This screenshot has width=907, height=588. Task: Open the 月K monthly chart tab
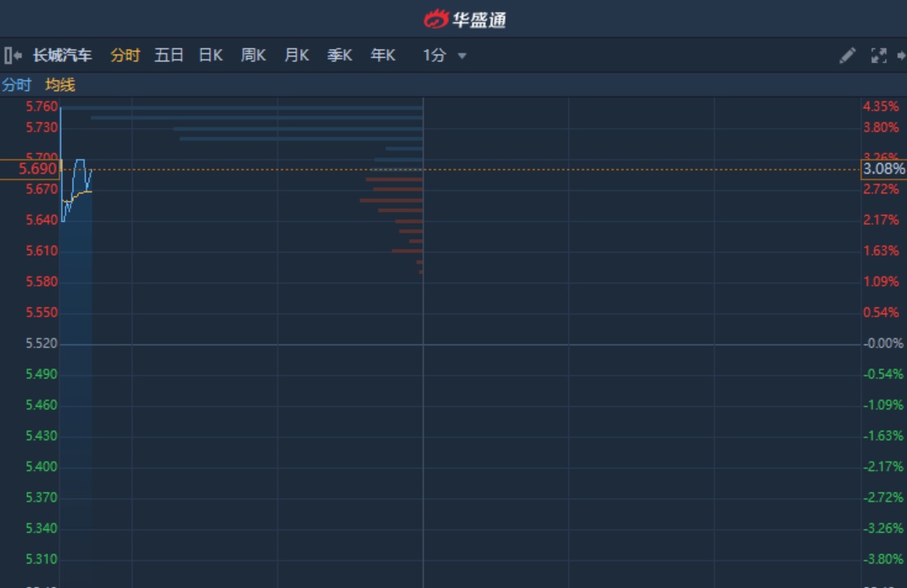point(296,56)
